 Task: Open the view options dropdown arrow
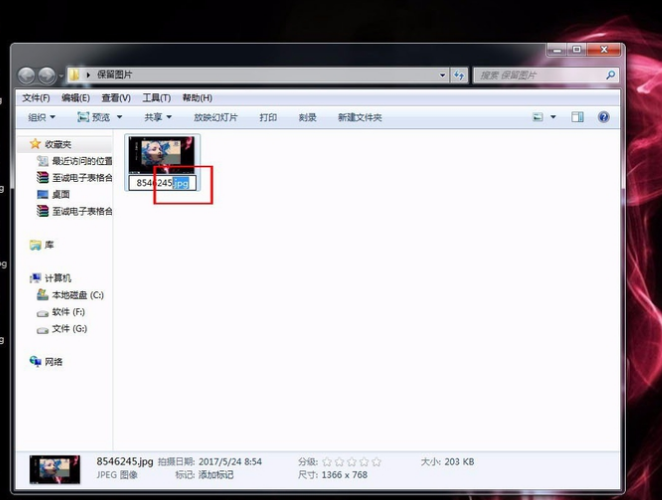pyautogui.click(x=553, y=117)
